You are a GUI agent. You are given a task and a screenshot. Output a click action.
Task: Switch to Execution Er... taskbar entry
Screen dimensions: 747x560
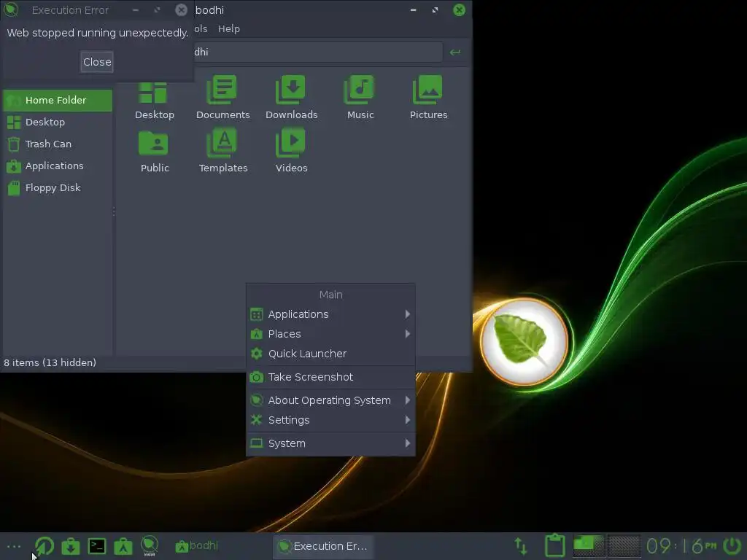point(323,546)
